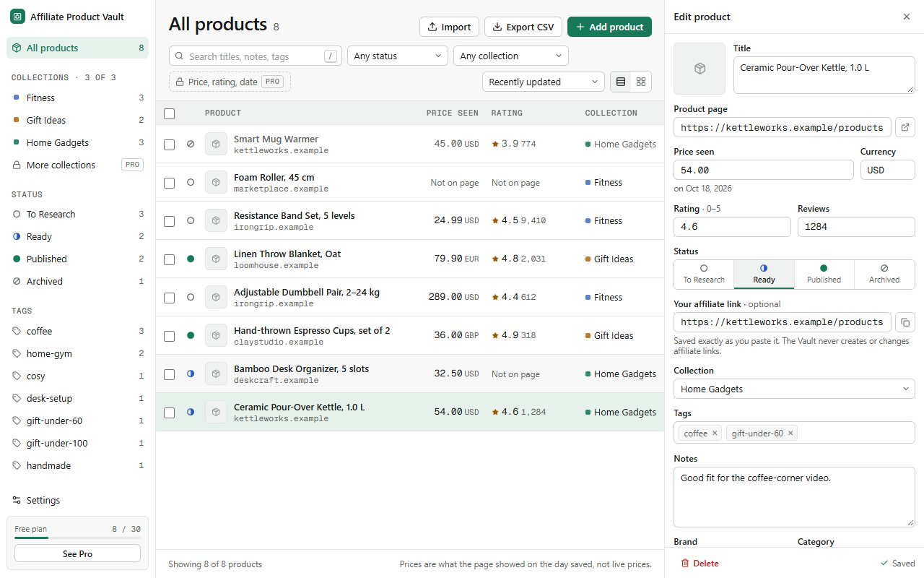
Task: Click the Import button
Action: click(449, 27)
